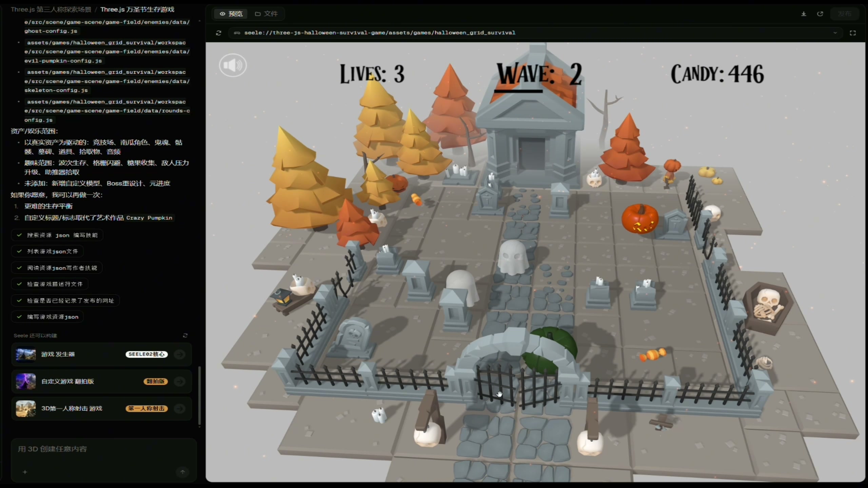Viewport: 868px width, 488px height.
Task: Click the 第一人称射击 orange badge
Action: (146, 408)
